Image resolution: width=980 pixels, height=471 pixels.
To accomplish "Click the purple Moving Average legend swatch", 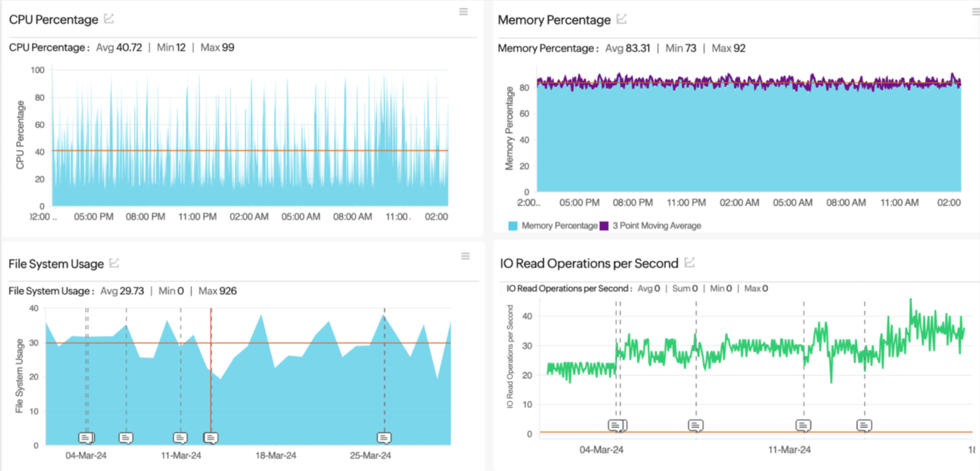I will tap(604, 226).
